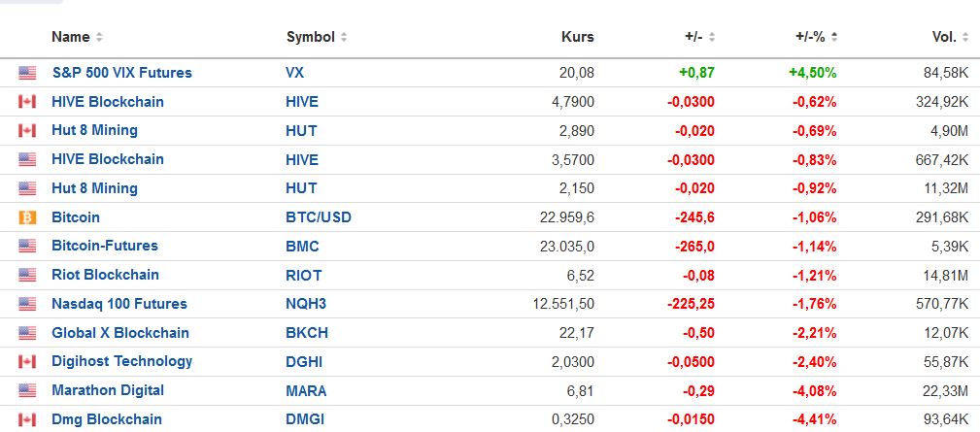
Task: Click the US flag beside S&P 500 VIX Futures
Action: (27, 73)
